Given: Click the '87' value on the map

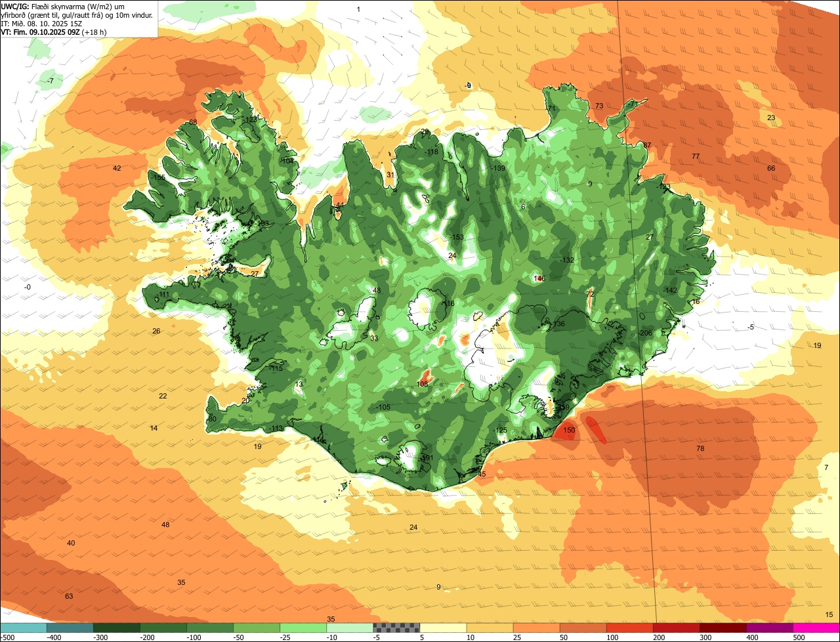Looking at the screenshot, I should point(647,145).
